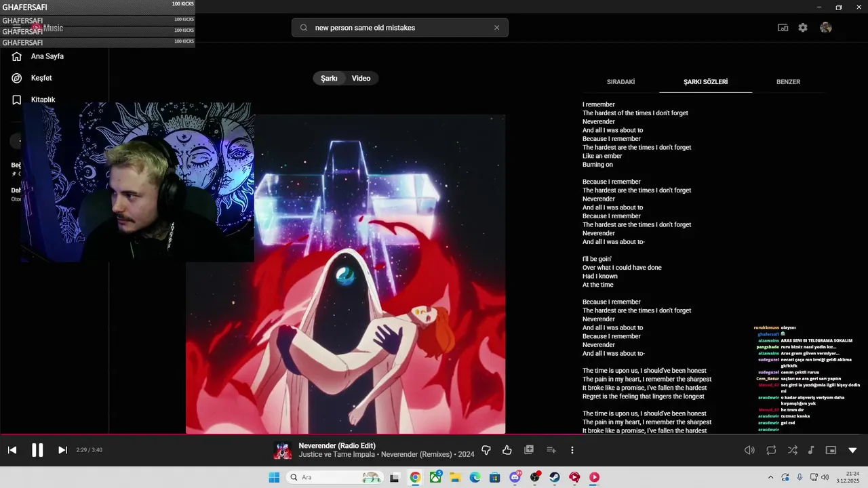868x488 pixels.
Task: Click the music note icon in the player bar
Action: point(811,450)
